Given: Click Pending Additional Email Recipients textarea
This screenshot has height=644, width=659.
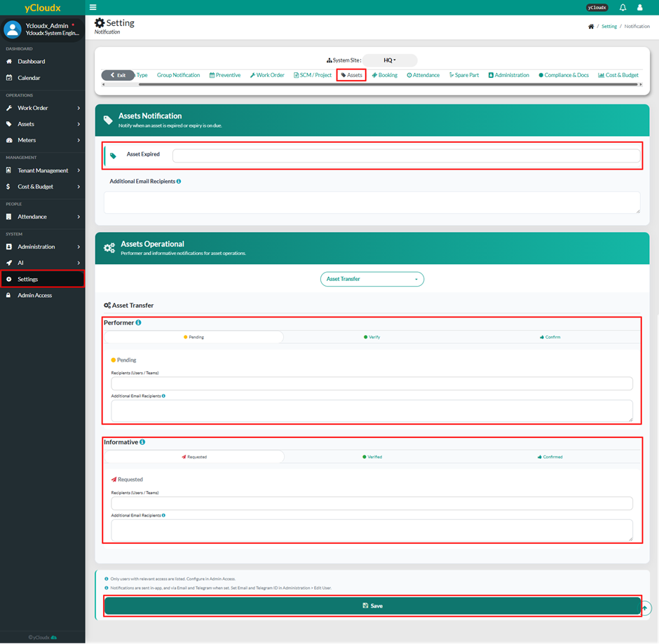Looking at the screenshot, I should [372, 411].
